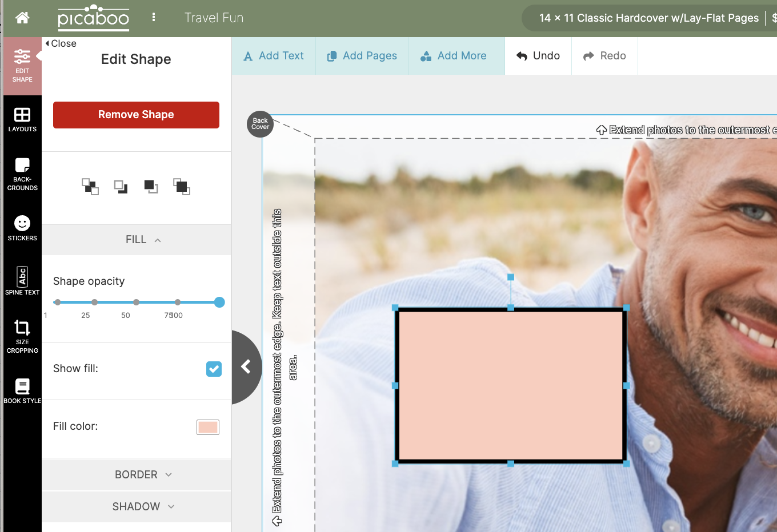The image size is (777, 532).
Task: Close the Edit Shape panel
Action: (x=61, y=43)
